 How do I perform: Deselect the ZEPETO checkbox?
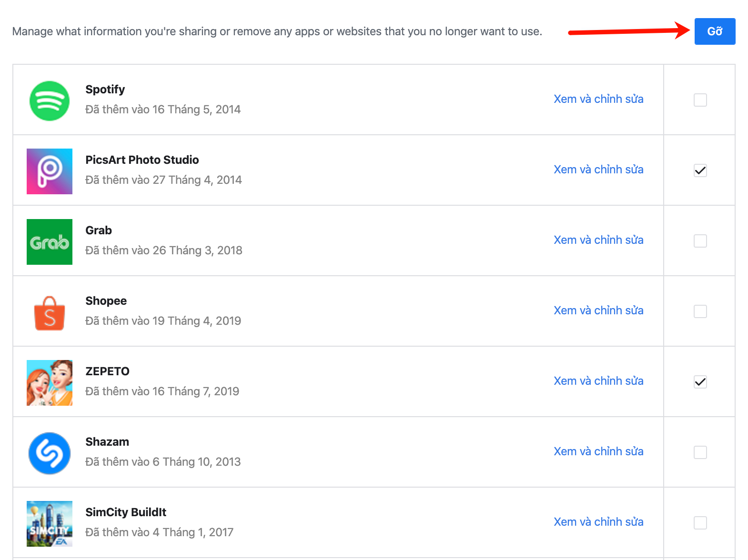[x=700, y=382]
